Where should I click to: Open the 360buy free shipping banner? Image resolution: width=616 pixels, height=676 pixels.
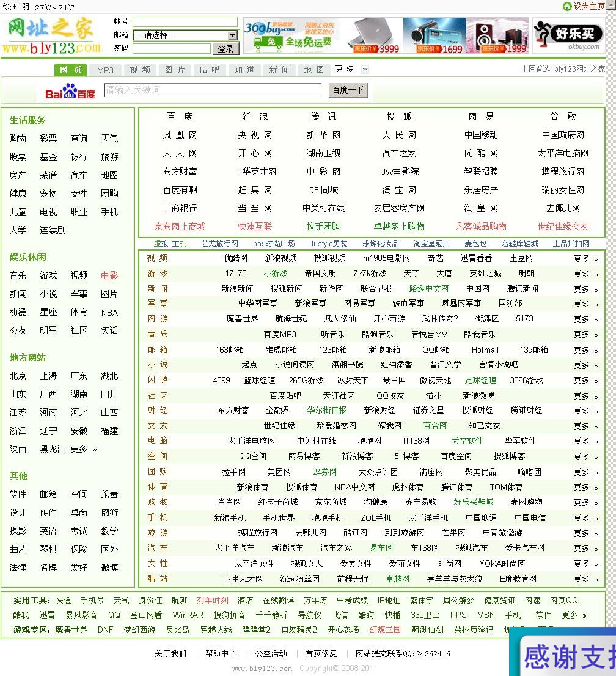[292, 35]
